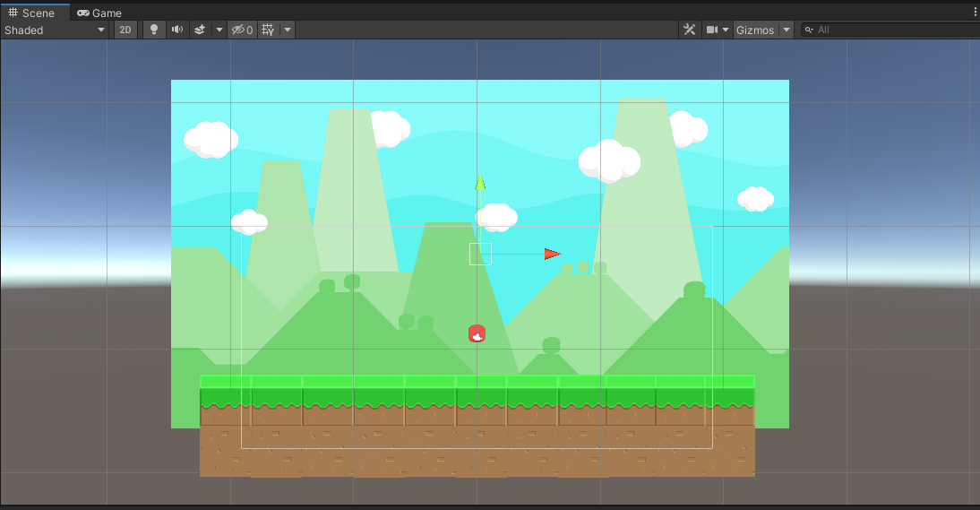Click the scene search field
The image size is (980, 510).
pyautogui.click(x=891, y=30)
